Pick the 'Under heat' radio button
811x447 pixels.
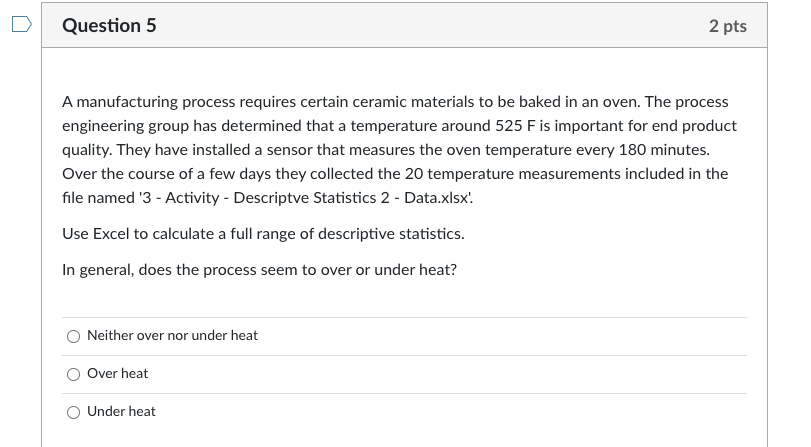73,412
